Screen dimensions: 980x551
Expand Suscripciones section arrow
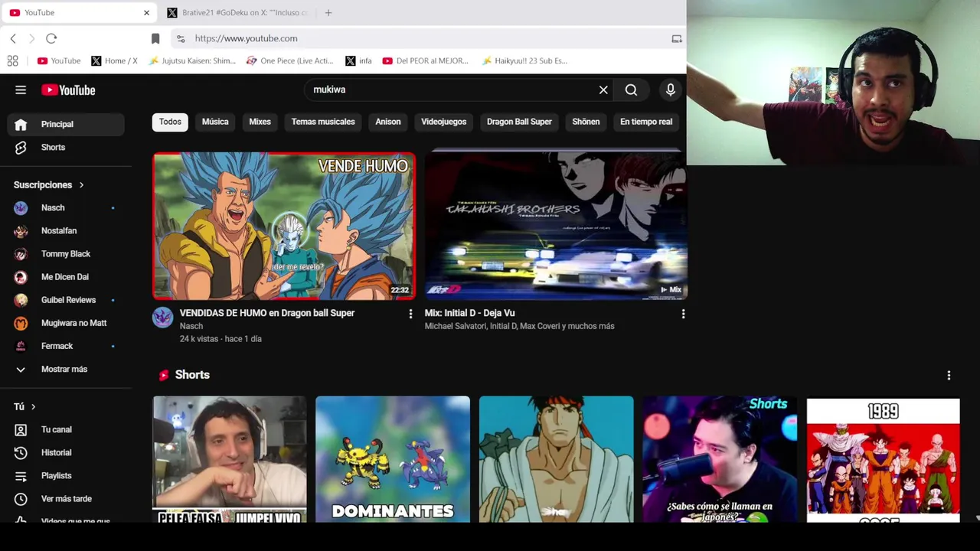tap(81, 184)
